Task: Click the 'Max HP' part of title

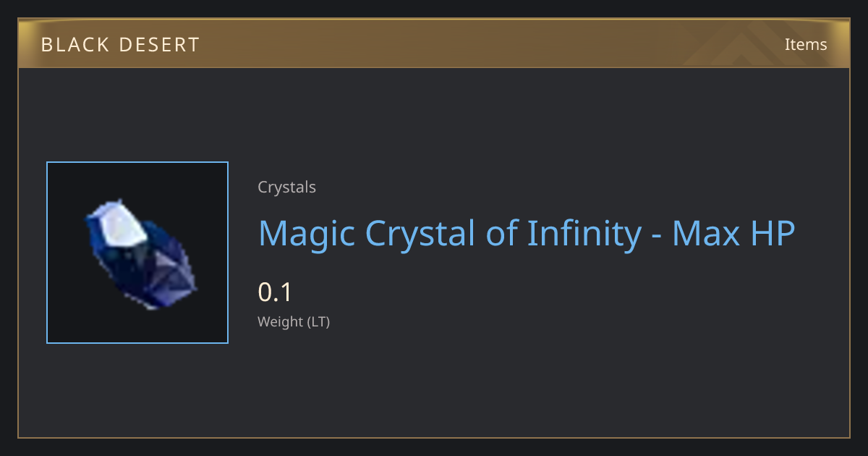Action: coord(733,233)
